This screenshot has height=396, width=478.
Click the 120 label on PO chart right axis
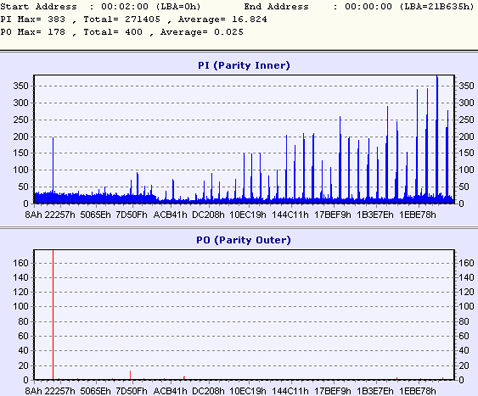tap(467, 292)
